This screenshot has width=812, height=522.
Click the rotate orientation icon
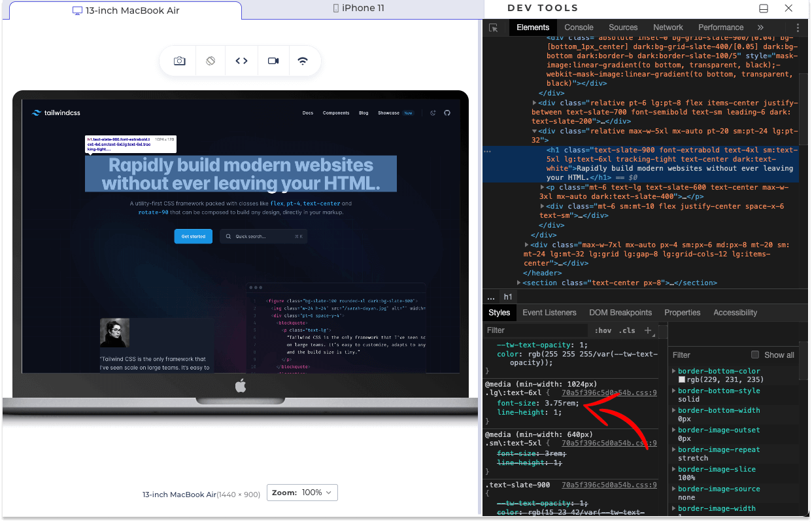point(211,60)
